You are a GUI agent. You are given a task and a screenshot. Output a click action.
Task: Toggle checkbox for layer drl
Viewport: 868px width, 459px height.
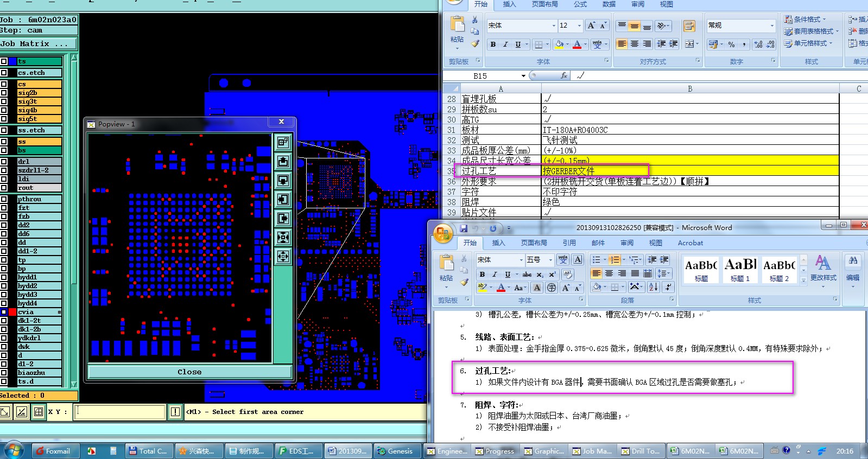4,162
